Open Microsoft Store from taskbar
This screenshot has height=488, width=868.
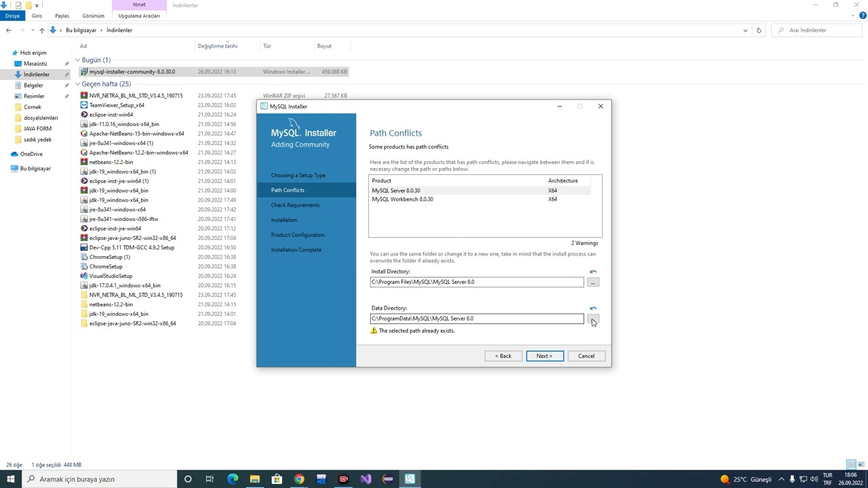[277, 479]
